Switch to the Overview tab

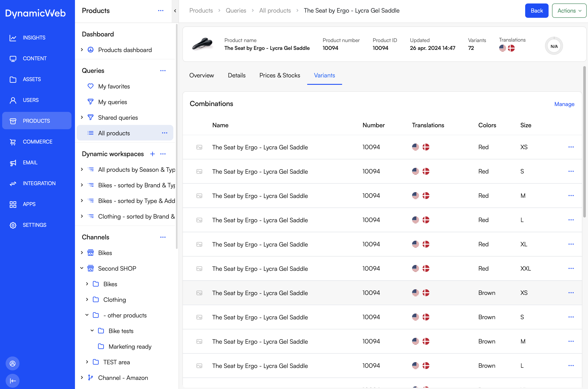tap(201, 75)
